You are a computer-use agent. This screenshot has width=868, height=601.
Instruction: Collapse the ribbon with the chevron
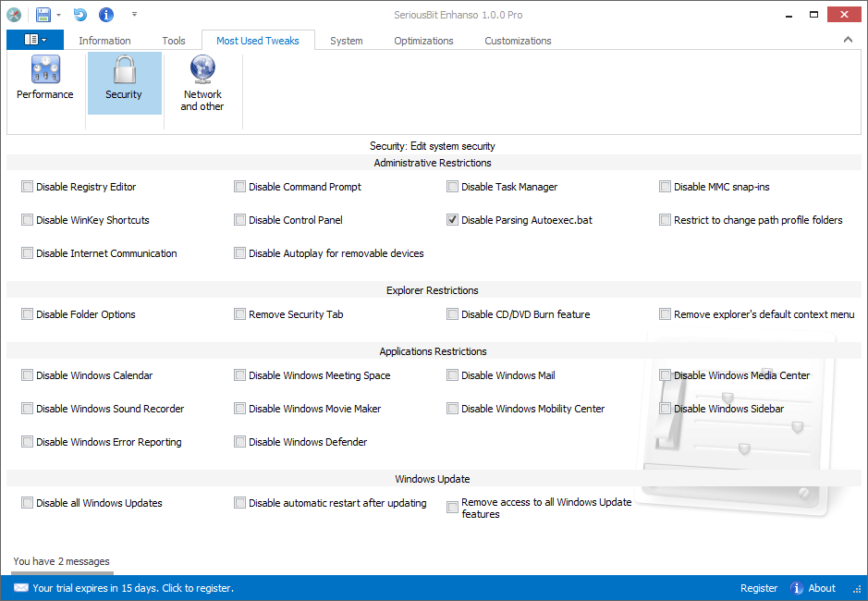coord(848,40)
